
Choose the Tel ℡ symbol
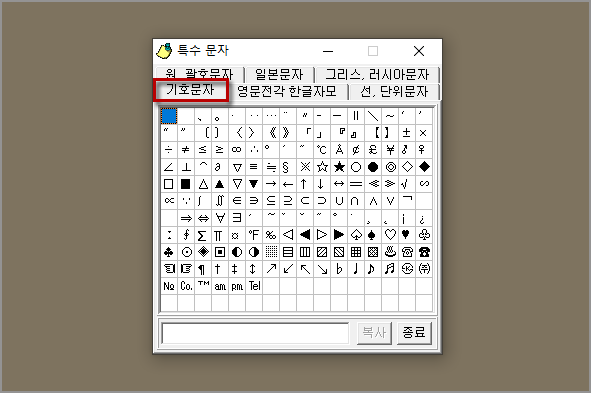tap(254, 286)
